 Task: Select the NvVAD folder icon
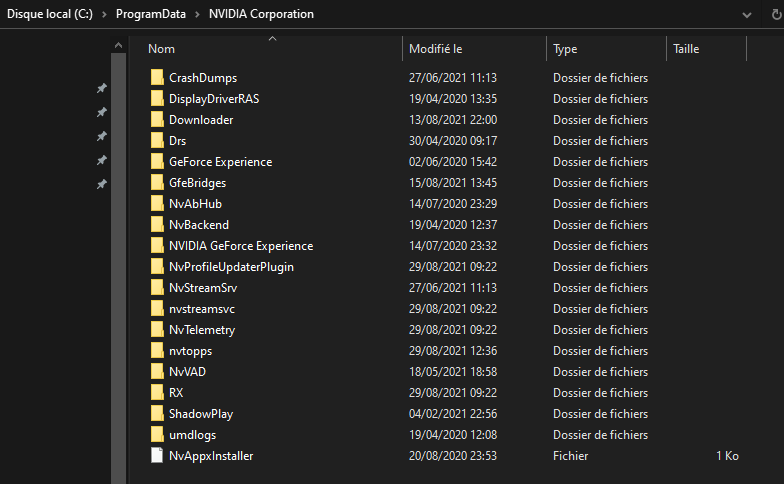(157, 372)
